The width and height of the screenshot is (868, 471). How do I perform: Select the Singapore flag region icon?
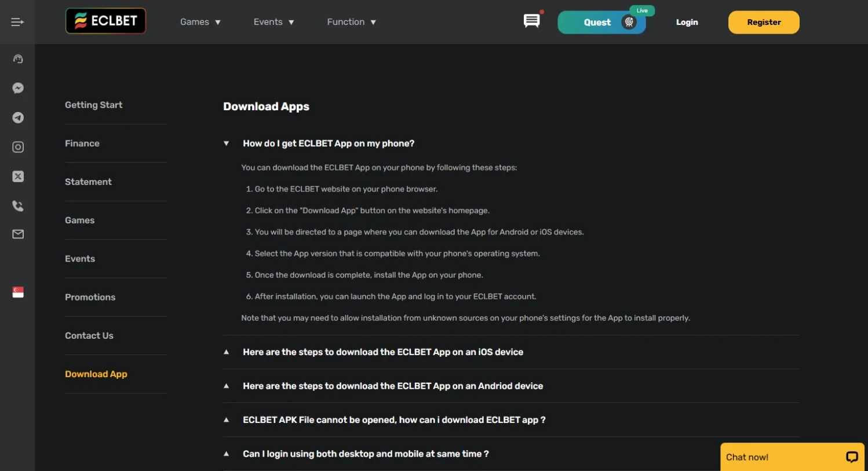tap(18, 292)
